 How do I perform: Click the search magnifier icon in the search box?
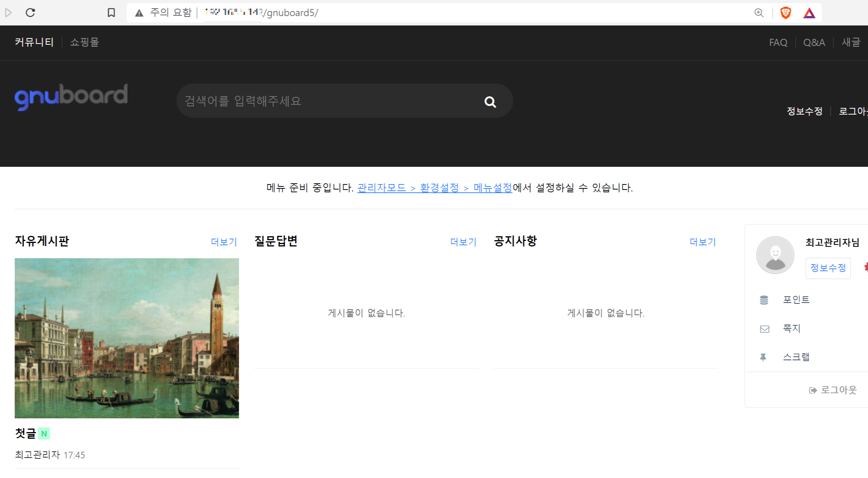tap(490, 102)
